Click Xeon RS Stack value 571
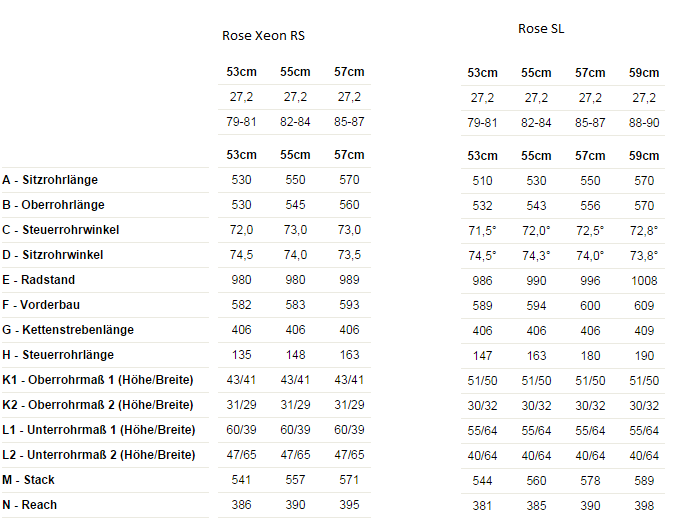 (349, 480)
